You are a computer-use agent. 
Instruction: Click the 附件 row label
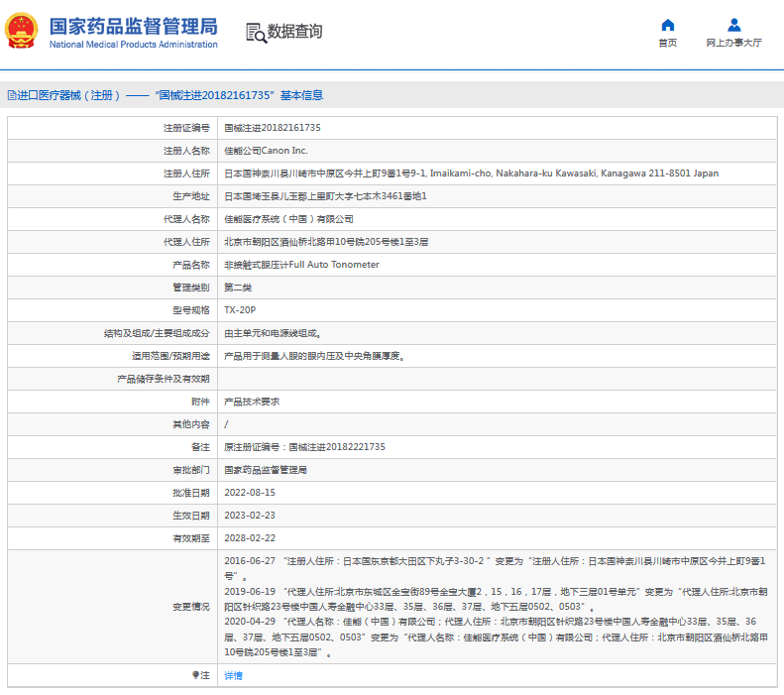pyautogui.click(x=200, y=402)
